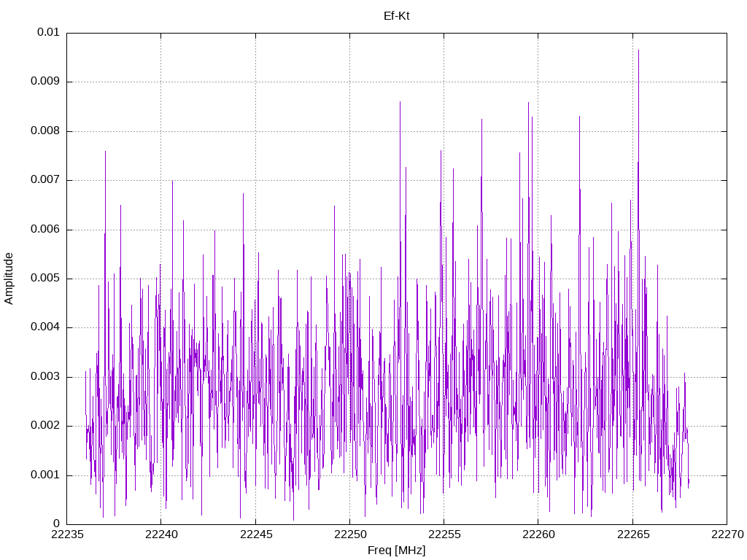Screen dimensions: 747x560
Task: Click the x-axis tick label 22270
Action: 727,534
